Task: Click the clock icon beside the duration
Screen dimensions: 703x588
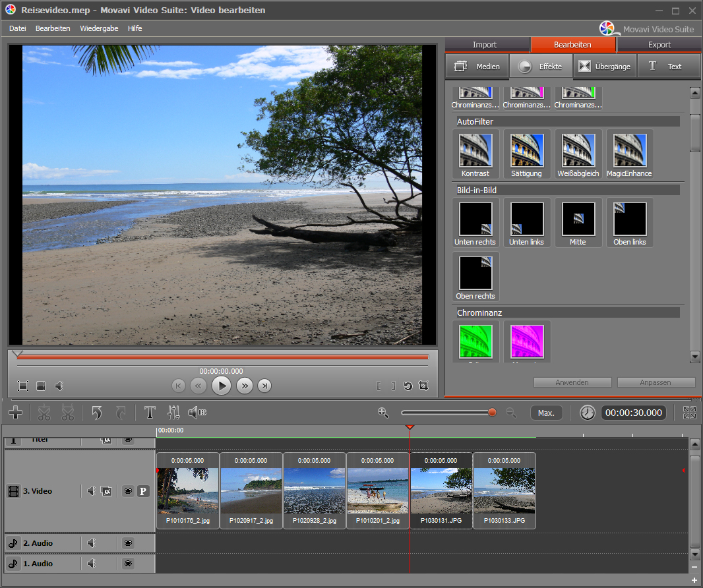Action: click(587, 413)
